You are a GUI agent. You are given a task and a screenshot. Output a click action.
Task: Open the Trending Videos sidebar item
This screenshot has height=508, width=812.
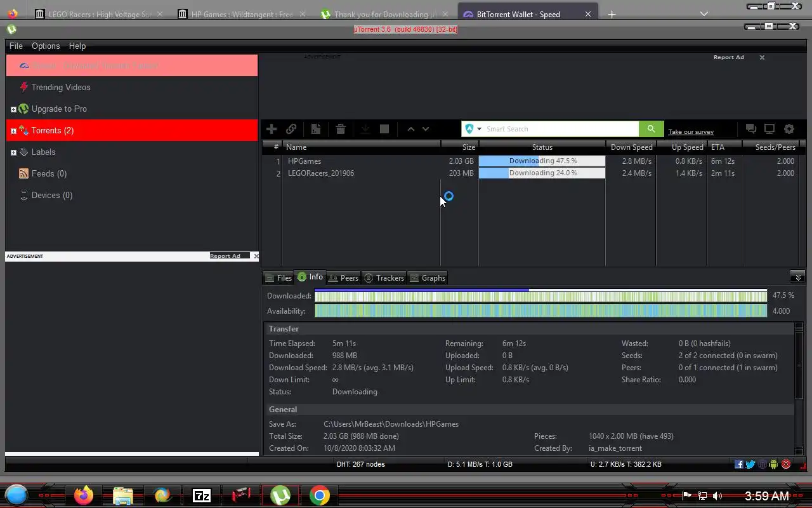click(61, 87)
